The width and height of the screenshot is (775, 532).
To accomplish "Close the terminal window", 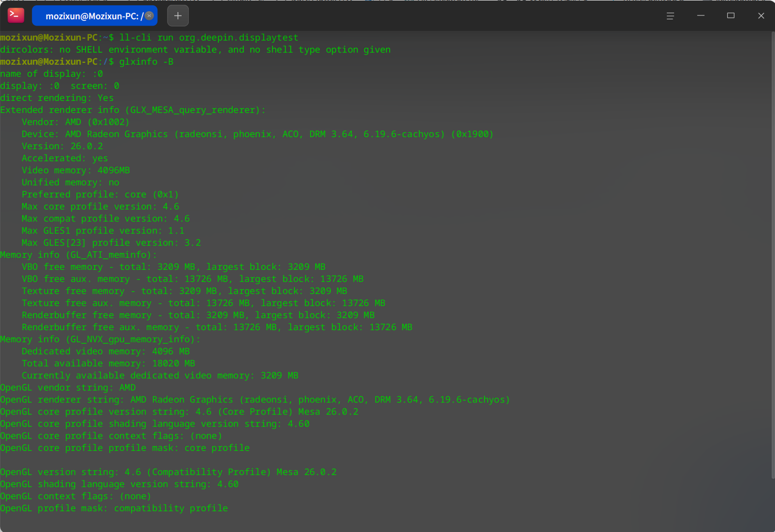I will [761, 16].
